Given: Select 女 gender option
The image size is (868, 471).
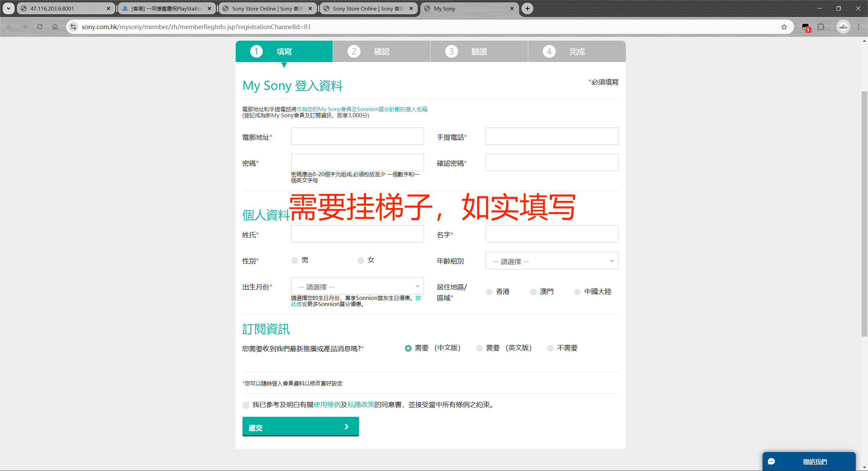Looking at the screenshot, I should 361,260.
